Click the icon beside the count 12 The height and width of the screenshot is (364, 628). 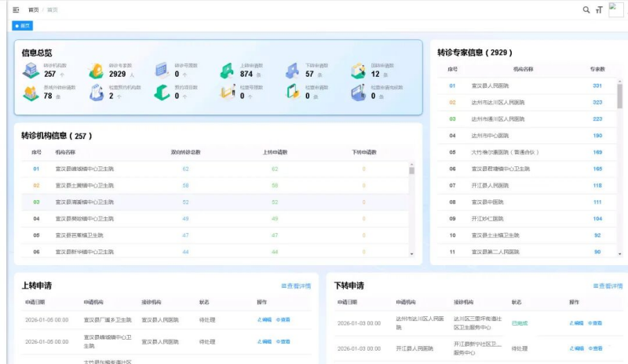[x=358, y=71]
